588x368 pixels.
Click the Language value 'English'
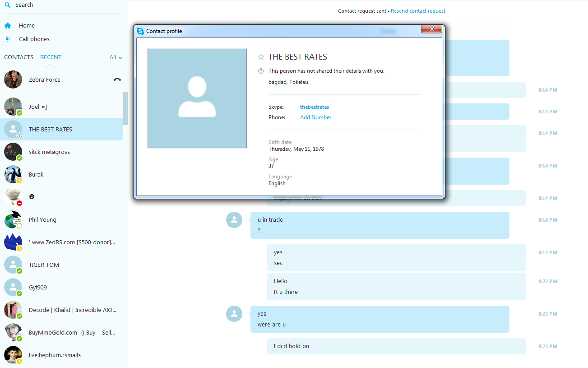(277, 183)
